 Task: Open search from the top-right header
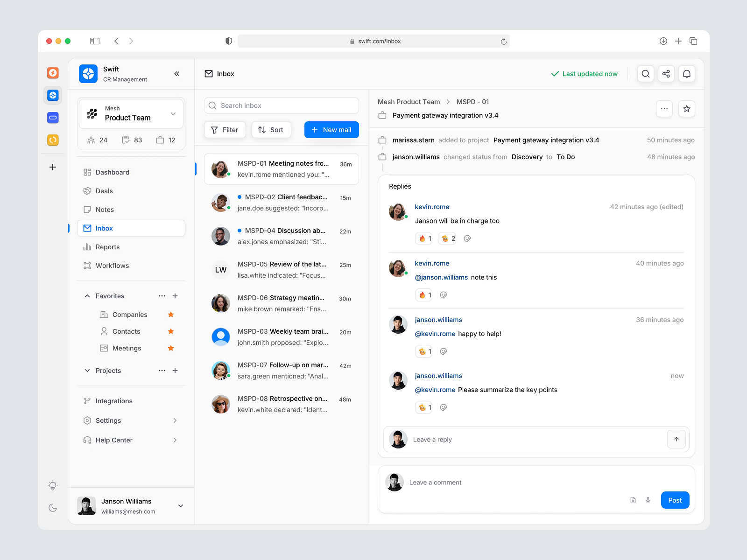(645, 74)
